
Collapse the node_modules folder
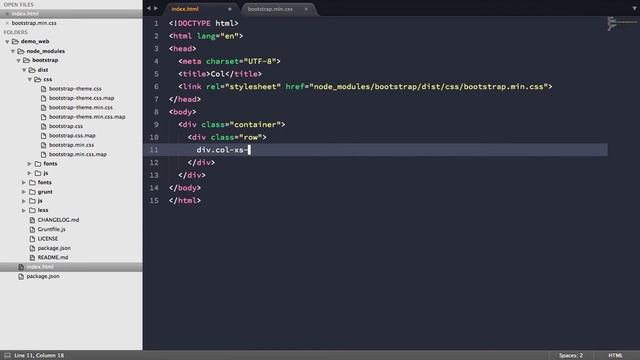point(13,51)
